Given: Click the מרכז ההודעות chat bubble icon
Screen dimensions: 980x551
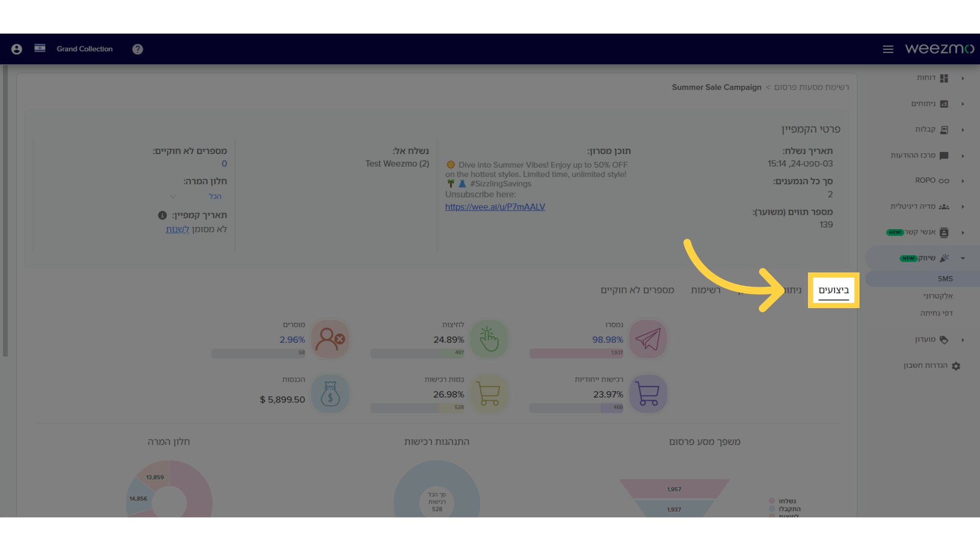Looking at the screenshot, I should [944, 156].
